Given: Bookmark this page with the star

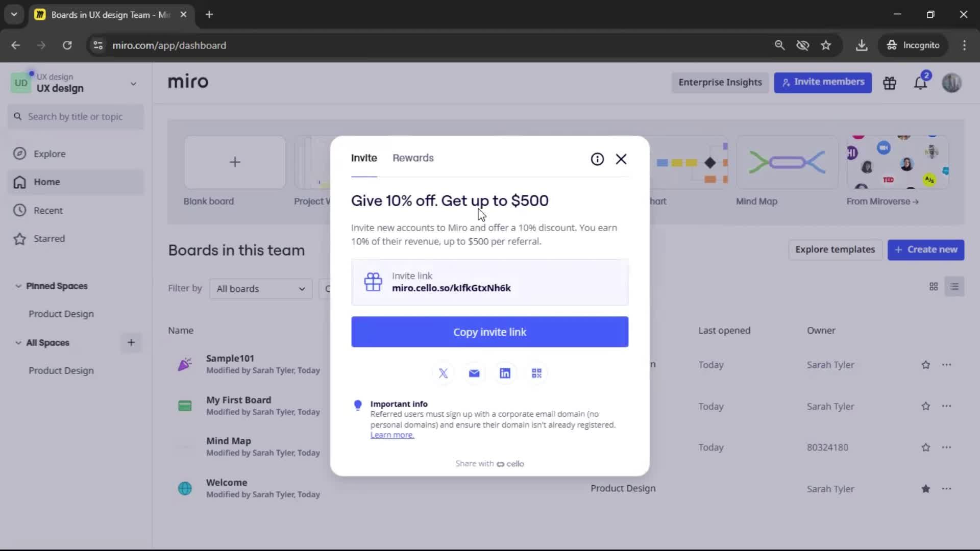Looking at the screenshot, I should coord(826,45).
